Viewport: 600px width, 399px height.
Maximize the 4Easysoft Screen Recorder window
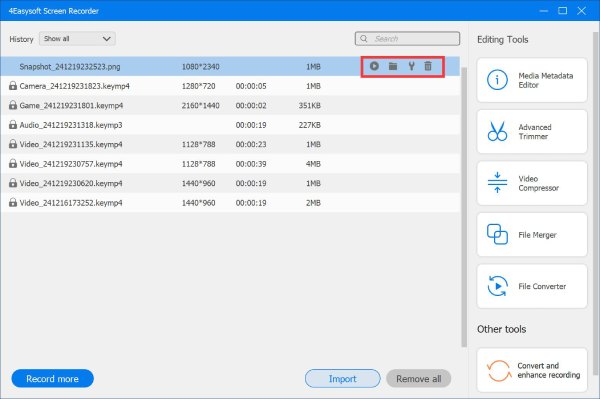(x=562, y=11)
